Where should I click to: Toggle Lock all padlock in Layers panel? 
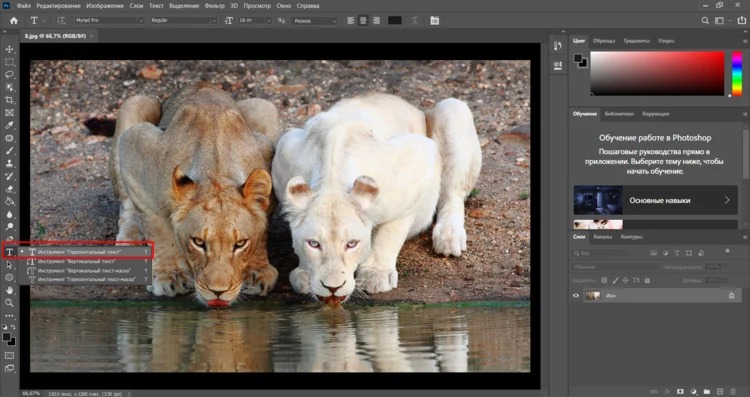click(x=647, y=280)
